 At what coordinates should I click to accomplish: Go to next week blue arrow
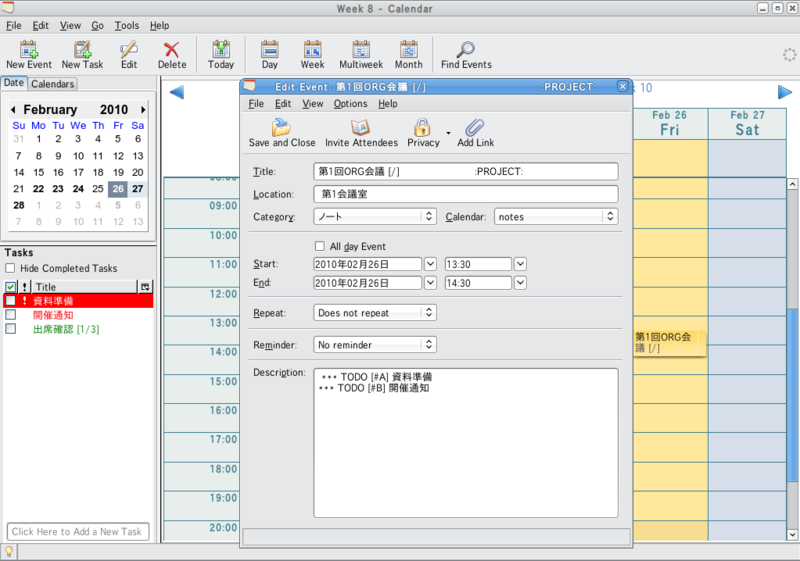click(x=785, y=92)
